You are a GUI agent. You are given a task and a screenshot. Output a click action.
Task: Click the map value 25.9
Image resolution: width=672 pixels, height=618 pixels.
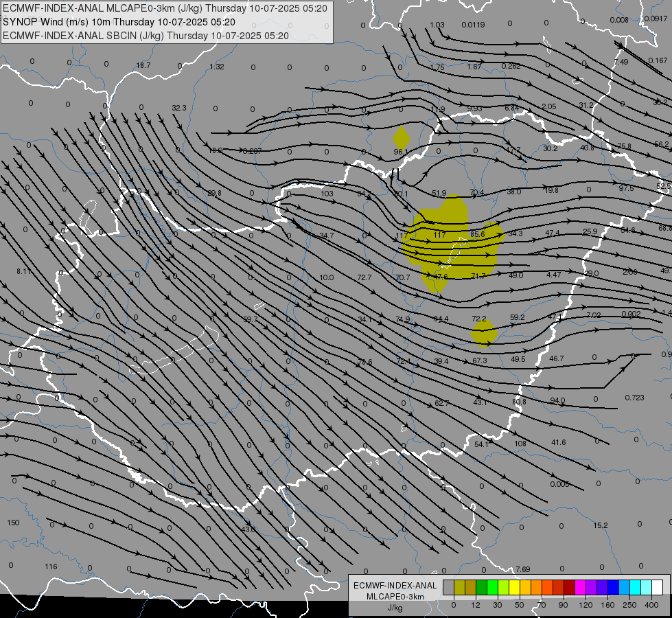pos(590,231)
